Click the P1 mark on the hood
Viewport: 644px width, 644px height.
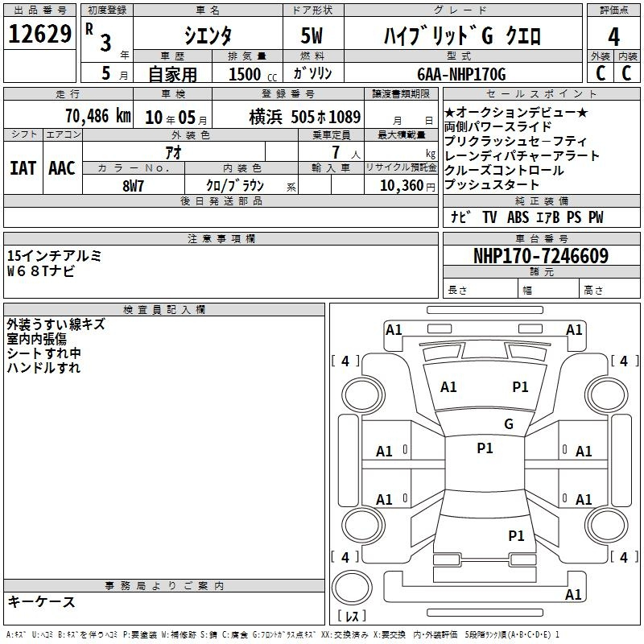click(x=520, y=386)
